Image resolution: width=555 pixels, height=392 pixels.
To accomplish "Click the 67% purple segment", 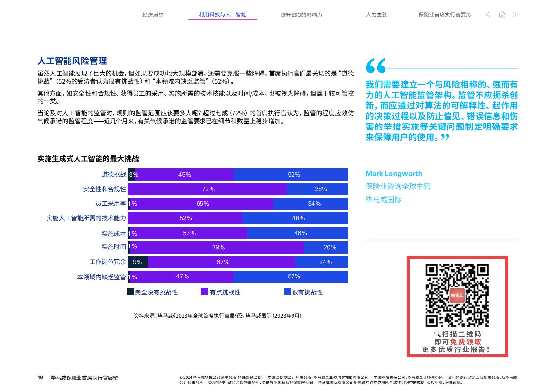I will [222, 262].
